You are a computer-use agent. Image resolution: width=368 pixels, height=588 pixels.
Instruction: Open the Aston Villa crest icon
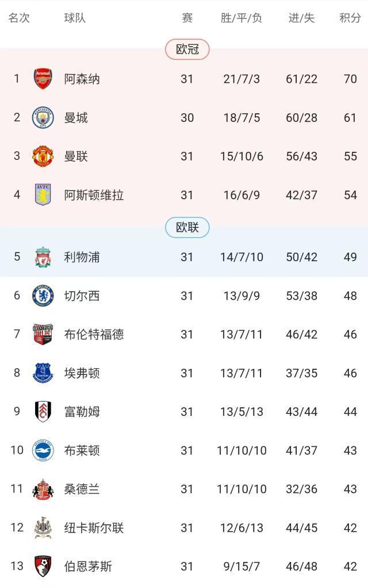tap(43, 195)
